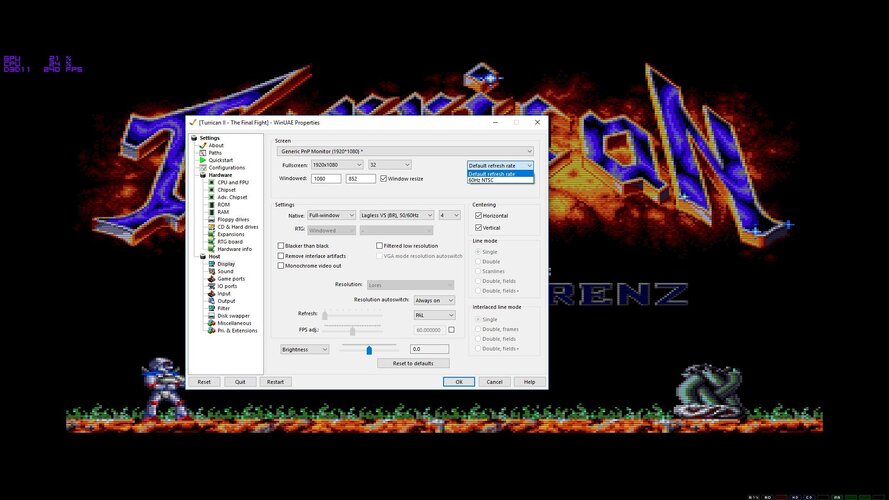Open the Floppy drives page
This screenshot has width=889, height=500.
pos(233,219)
